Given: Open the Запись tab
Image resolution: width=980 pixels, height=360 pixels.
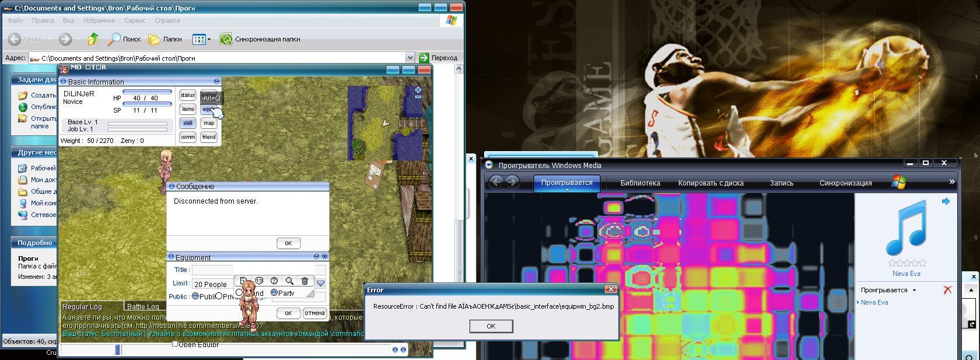Looking at the screenshot, I should [782, 183].
